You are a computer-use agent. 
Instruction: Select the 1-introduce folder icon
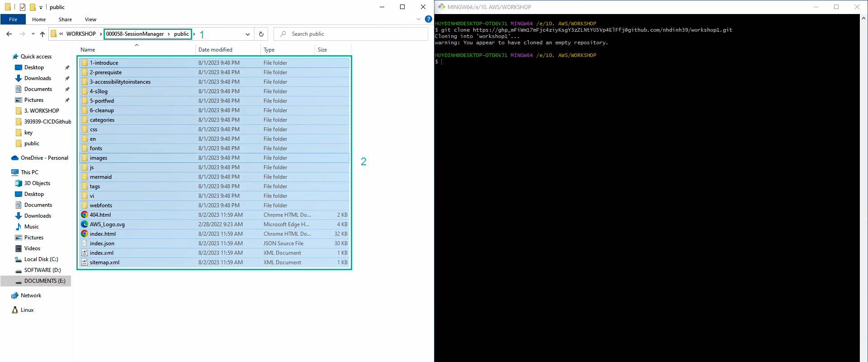[85, 63]
